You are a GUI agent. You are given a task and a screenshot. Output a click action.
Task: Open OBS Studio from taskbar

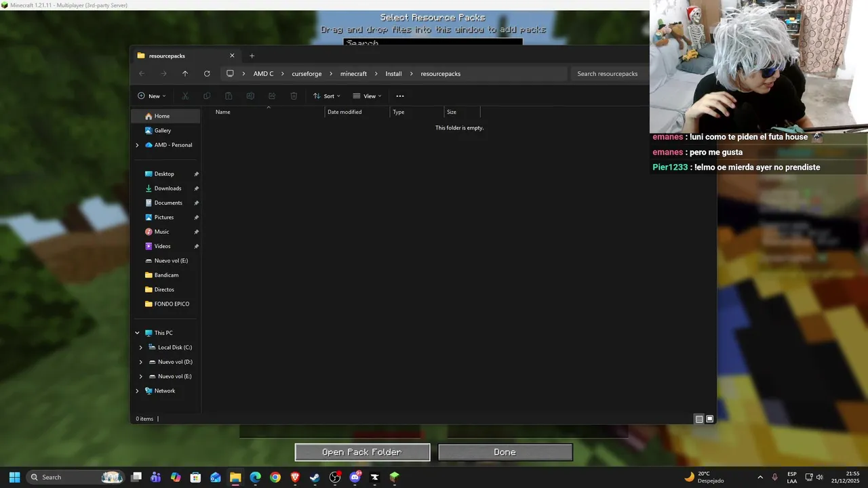(x=335, y=477)
